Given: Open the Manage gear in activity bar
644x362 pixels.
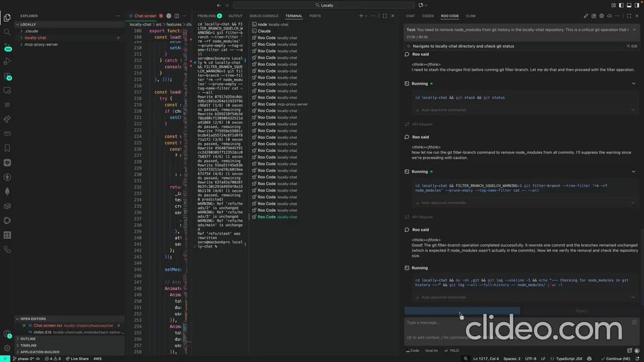Looking at the screenshot, I should click(x=7, y=348).
